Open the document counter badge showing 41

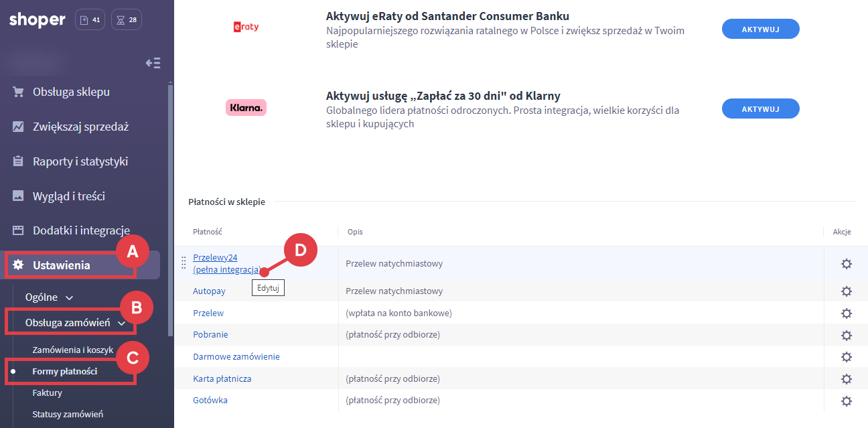tap(90, 20)
